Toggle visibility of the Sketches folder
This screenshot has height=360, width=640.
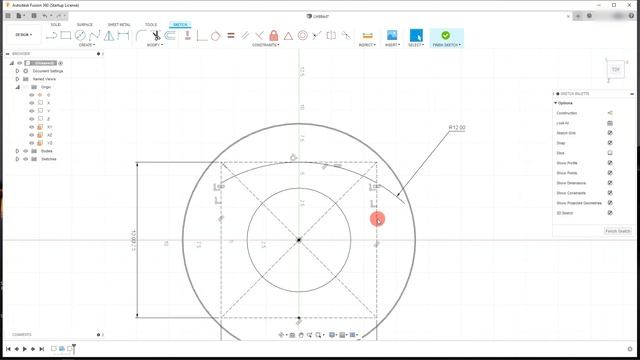pos(25,159)
